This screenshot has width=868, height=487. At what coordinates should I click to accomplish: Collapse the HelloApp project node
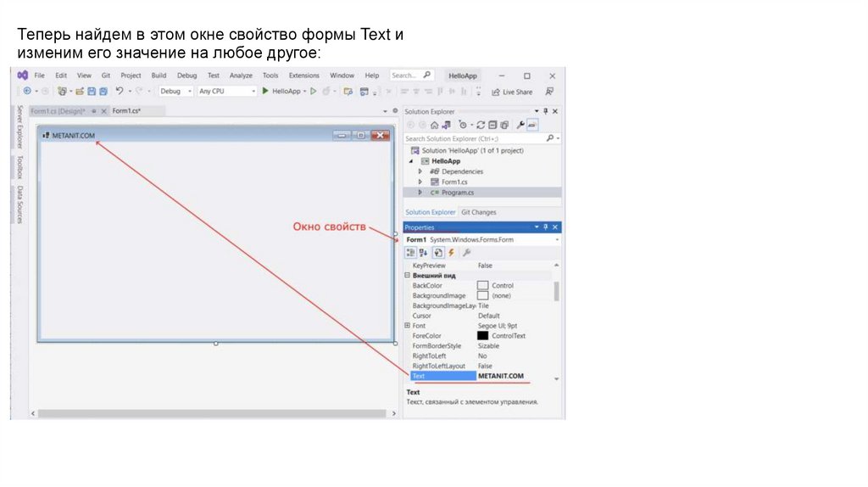click(x=411, y=161)
